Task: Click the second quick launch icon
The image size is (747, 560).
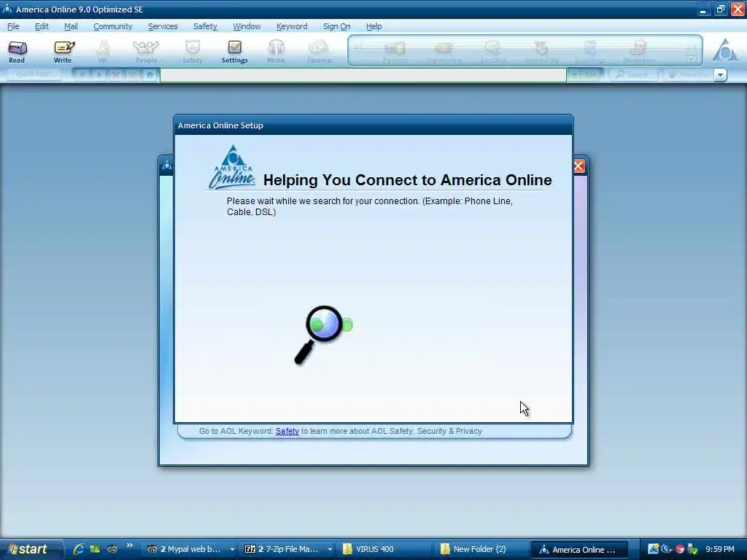Action: click(x=96, y=549)
